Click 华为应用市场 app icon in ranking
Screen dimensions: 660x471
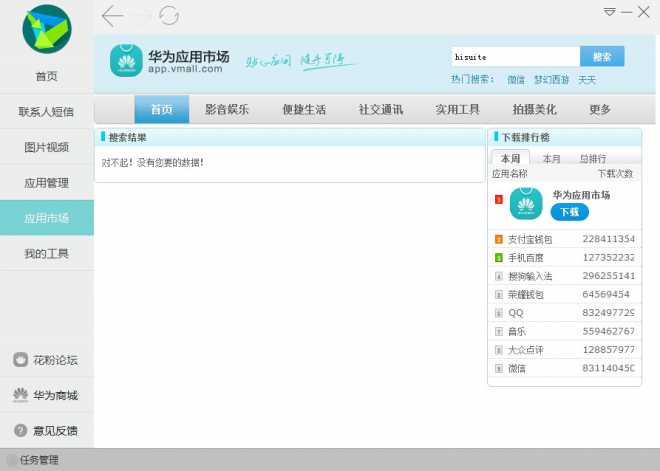click(526, 203)
